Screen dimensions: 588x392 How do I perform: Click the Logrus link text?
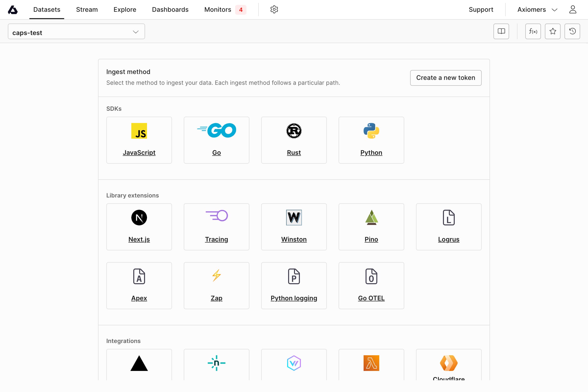coord(449,239)
